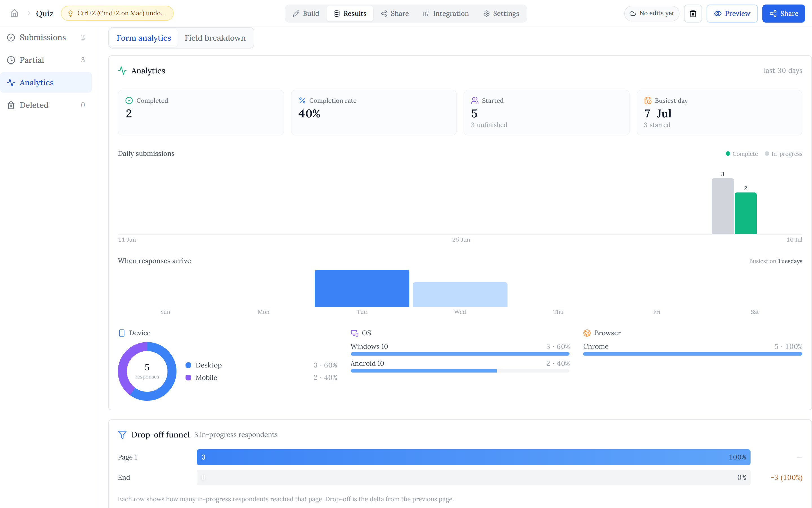Click the Busiest day calendar icon
812x508 pixels.
point(648,100)
